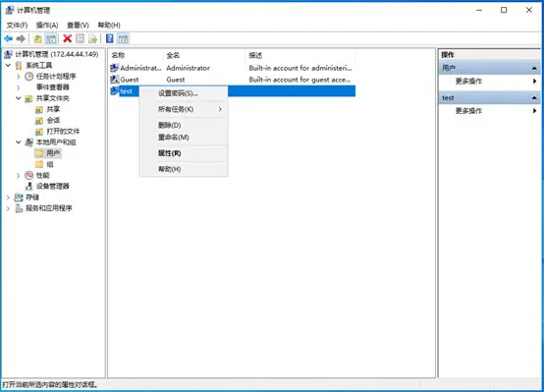
Task: Expand the 任务计划程序 tree node
Action: 19,77
